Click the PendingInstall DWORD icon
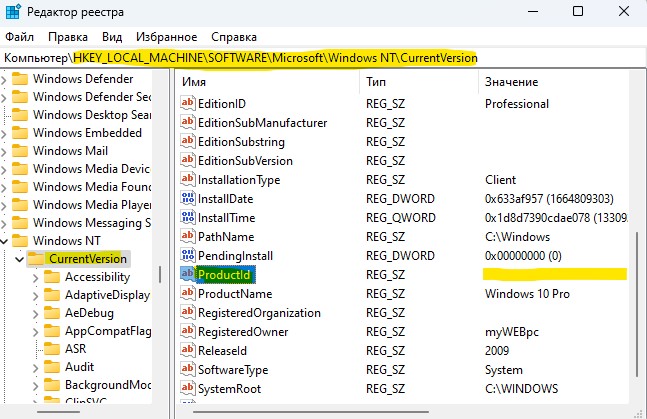This screenshot has width=647, height=419. pos(188,255)
